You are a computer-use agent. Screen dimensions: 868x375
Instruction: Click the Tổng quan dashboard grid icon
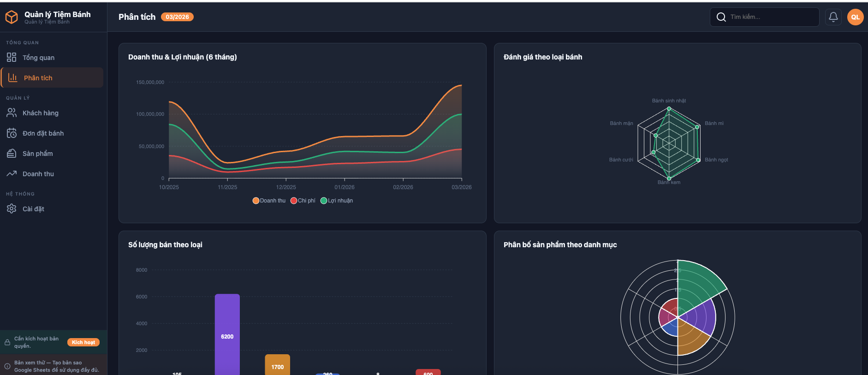[12, 57]
